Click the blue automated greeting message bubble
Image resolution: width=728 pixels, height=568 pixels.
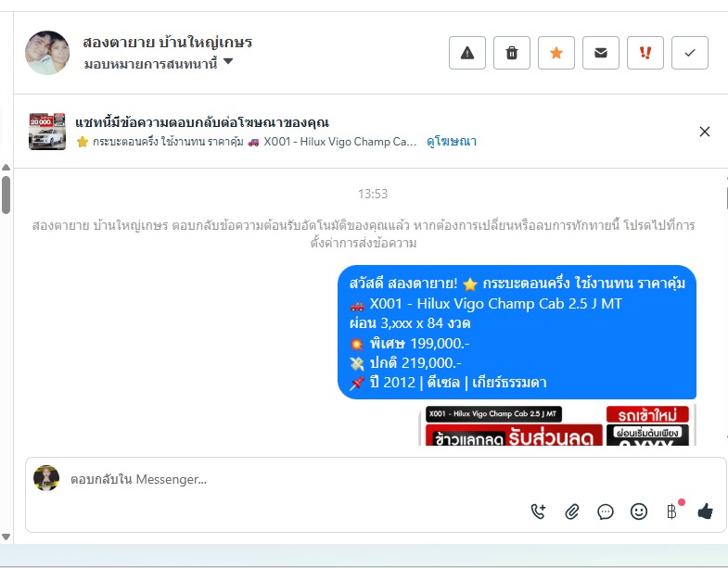tap(517, 333)
